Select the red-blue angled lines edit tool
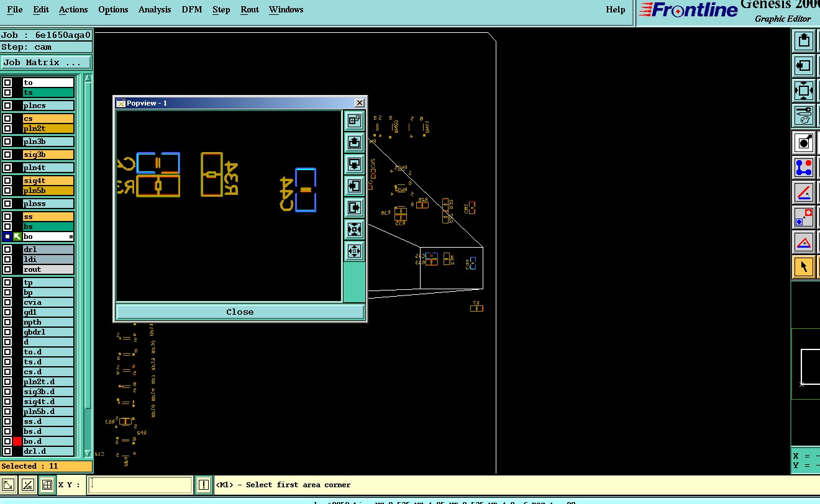This screenshot has height=504, width=820. [804, 193]
